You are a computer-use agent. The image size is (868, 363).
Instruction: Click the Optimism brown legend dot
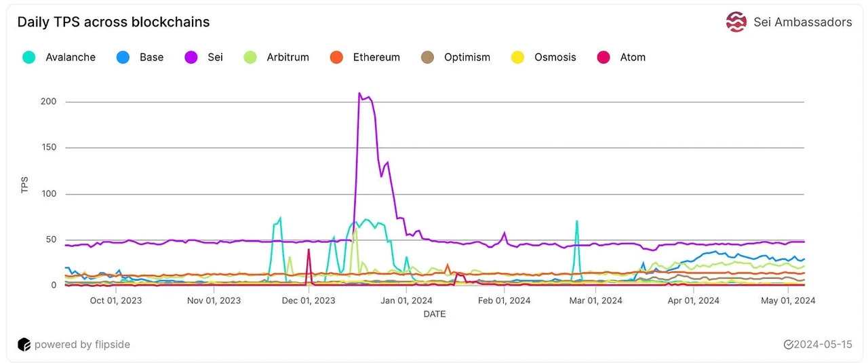[x=427, y=58]
